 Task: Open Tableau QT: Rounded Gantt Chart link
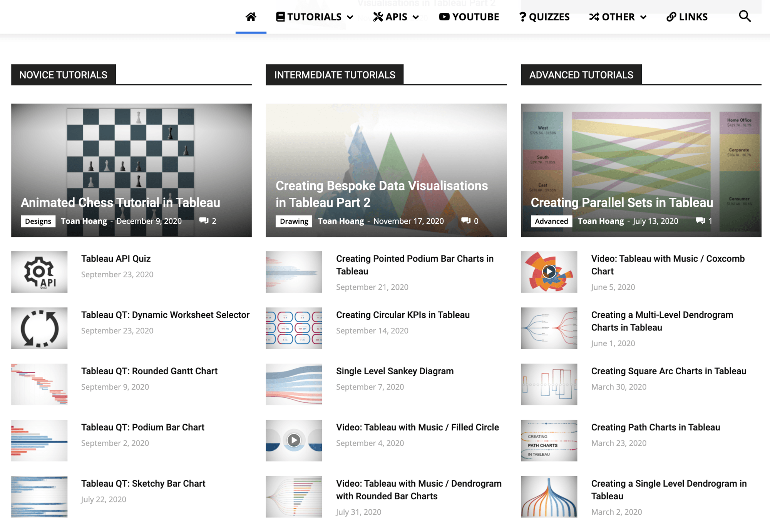(x=149, y=371)
